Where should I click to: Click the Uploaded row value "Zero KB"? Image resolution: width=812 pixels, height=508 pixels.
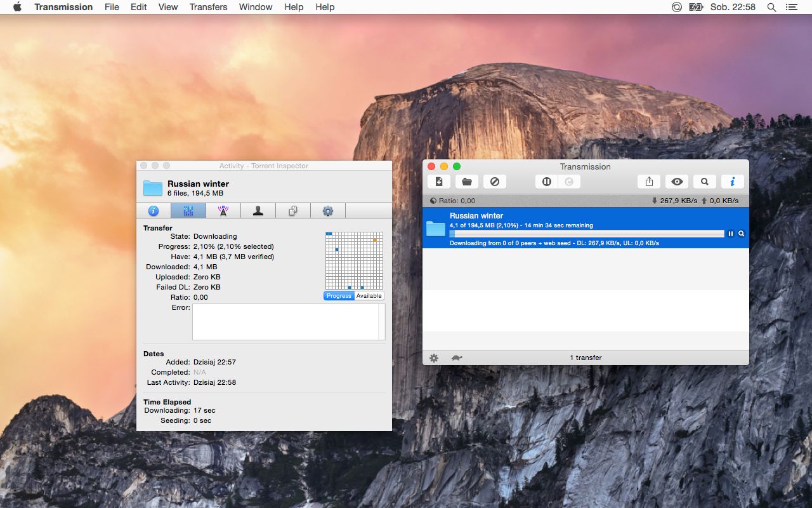coord(207,277)
